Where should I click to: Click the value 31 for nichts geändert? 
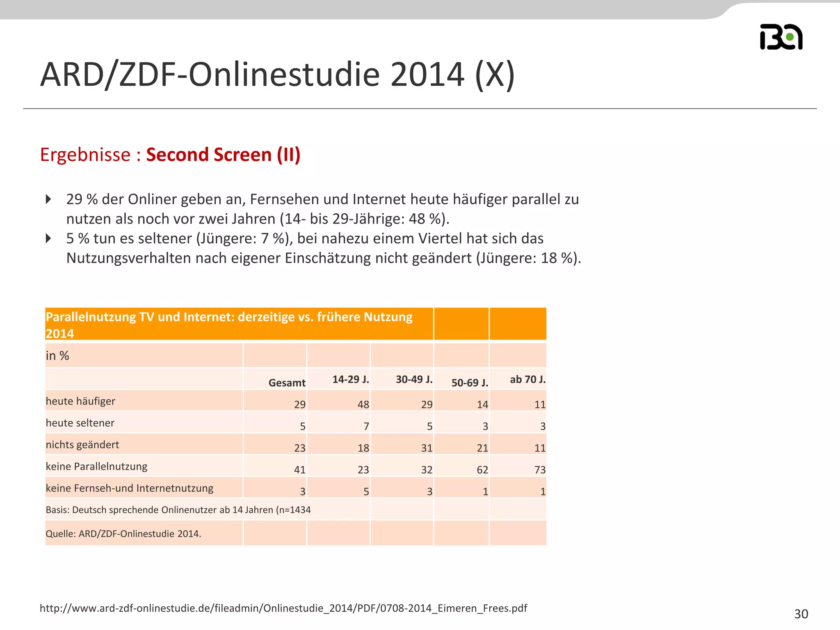pos(427,448)
